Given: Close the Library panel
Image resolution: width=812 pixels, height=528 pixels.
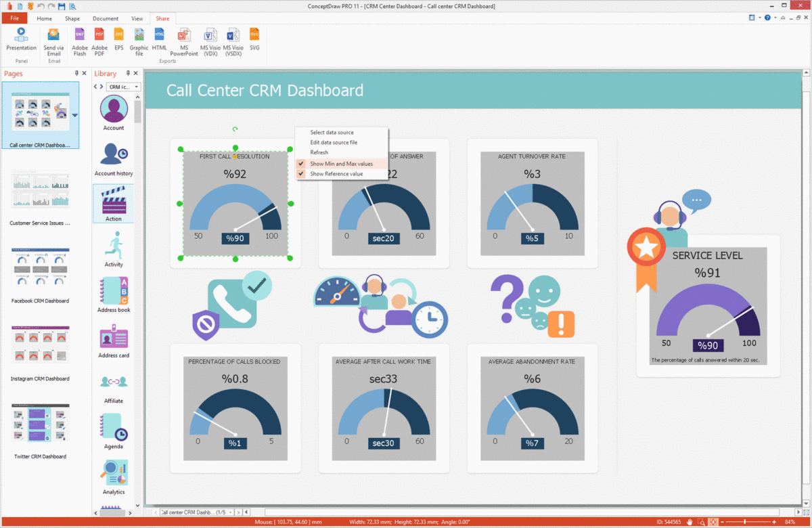Looking at the screenshot, I should [x=136, y=73].
